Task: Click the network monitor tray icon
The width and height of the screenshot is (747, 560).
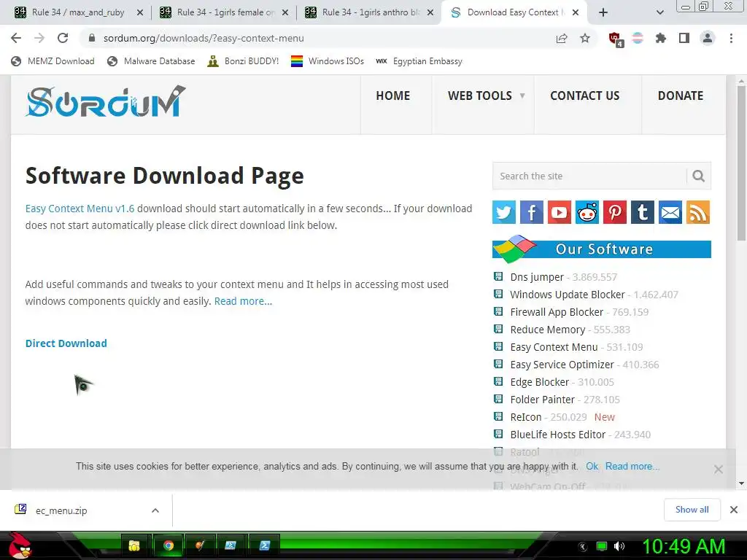Action: coord(602,545)
